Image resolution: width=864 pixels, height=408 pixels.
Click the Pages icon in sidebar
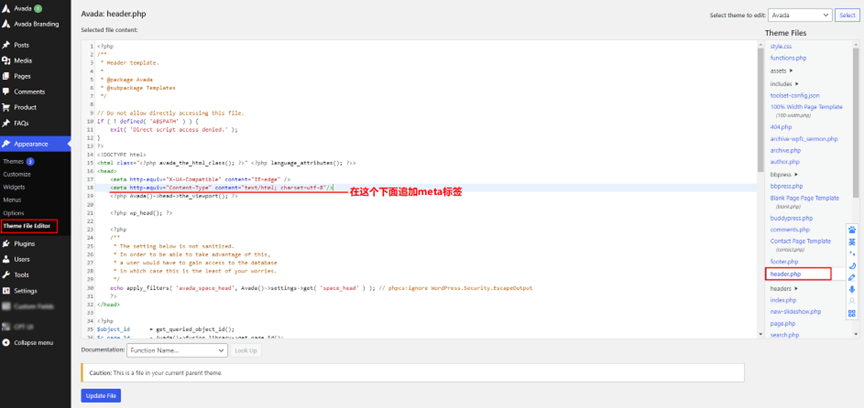click(6, 76)
